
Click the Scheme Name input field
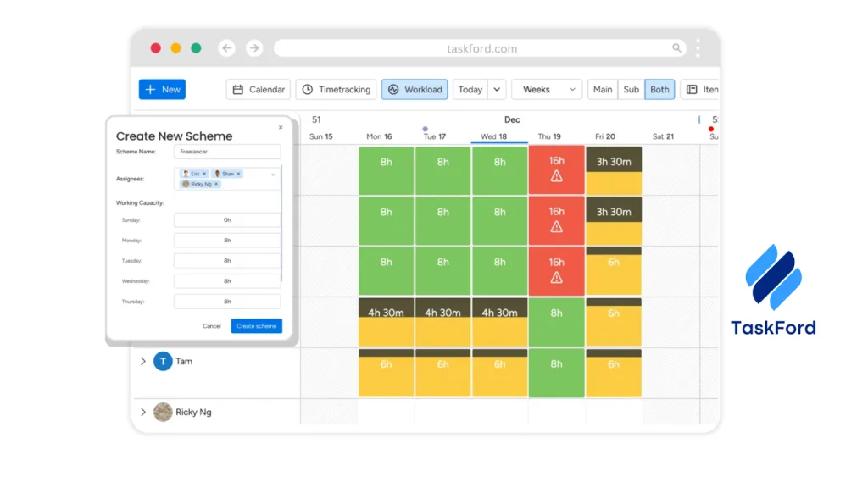[227, 152]
